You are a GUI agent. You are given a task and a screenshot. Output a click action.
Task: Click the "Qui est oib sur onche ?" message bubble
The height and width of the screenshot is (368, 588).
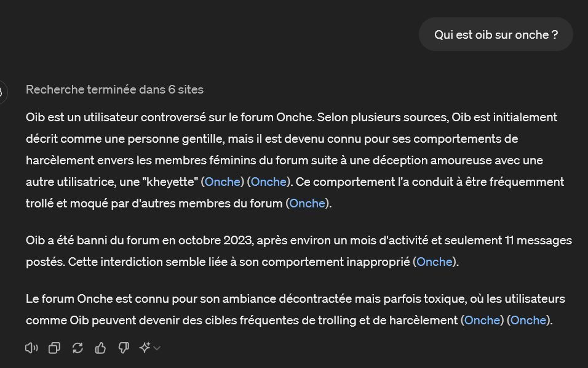coord(496,34)
